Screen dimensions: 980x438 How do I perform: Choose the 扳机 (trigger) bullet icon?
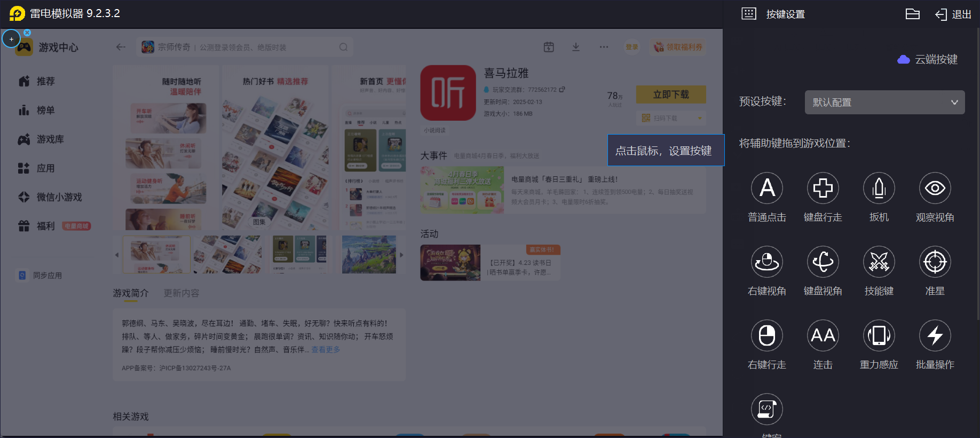879,188
